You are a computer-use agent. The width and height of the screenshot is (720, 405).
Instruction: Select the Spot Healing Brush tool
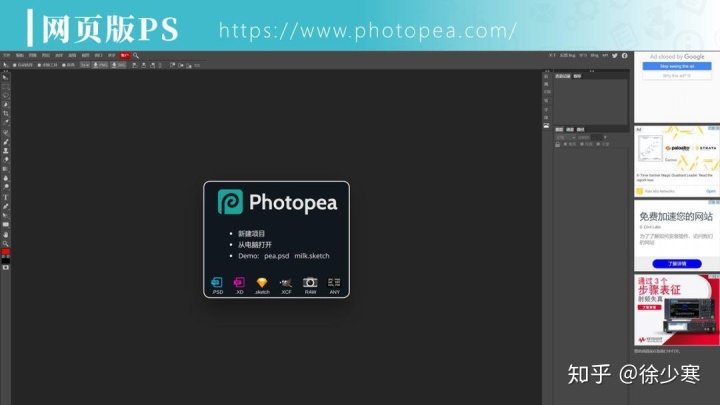6,133
